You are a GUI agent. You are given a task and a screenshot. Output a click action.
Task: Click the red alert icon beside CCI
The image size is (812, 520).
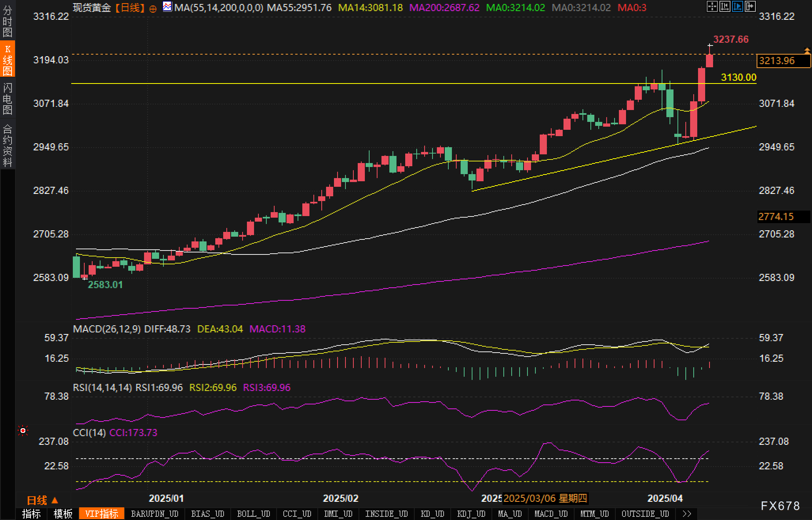pos(23,431)
